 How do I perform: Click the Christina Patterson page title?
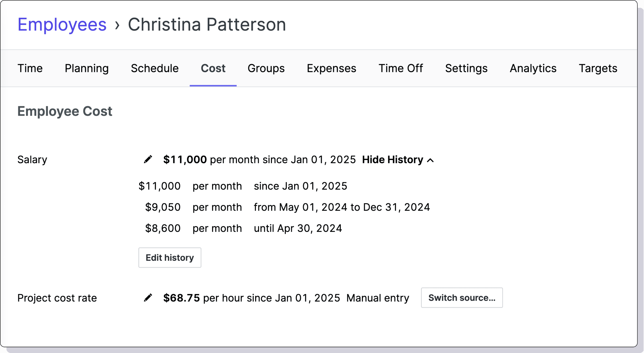tap(207, 25)
